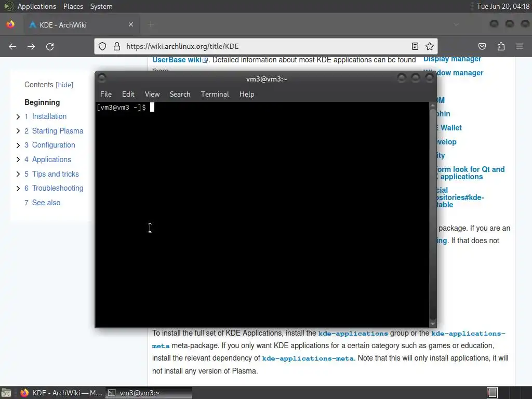Screen dimensions: 532x399
Task: Go to 7 See also link
Action: tap(43, 203)
